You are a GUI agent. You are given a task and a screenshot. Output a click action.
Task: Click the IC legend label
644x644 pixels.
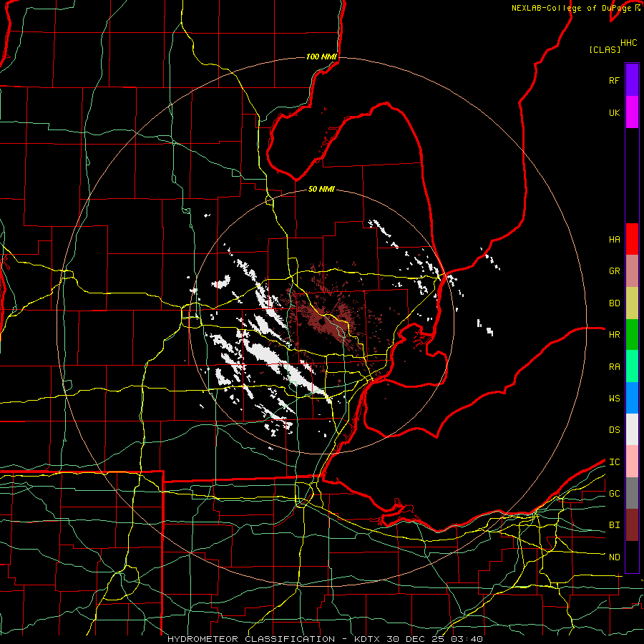coord(614,462)
